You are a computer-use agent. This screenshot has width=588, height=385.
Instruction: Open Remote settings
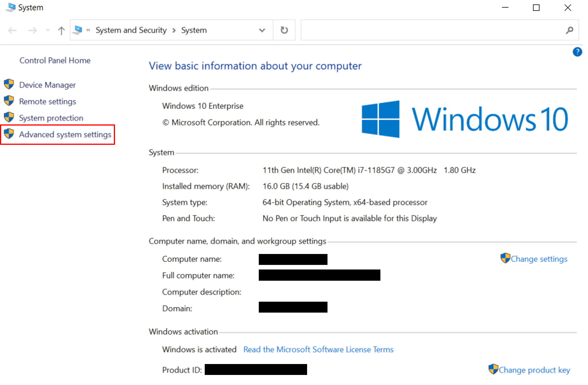click(48, 101)
